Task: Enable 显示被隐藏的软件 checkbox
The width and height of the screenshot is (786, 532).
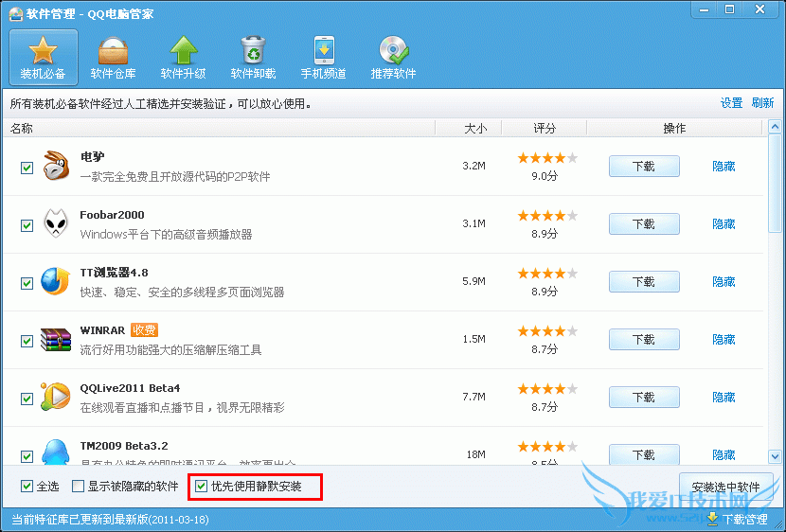Action: [78, 486]
